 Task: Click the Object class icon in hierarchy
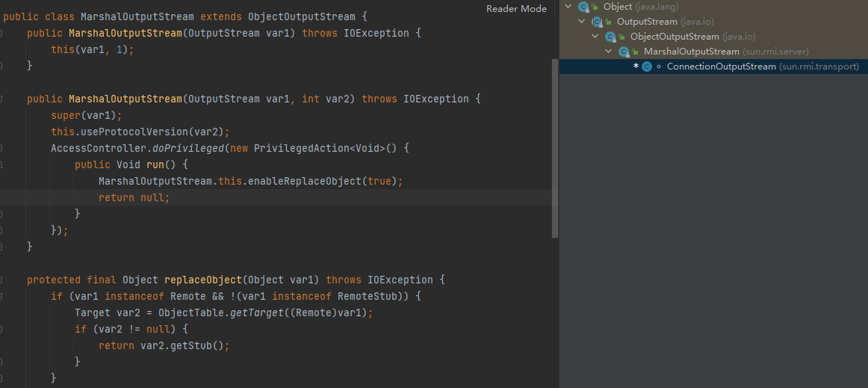coord(583,7)
